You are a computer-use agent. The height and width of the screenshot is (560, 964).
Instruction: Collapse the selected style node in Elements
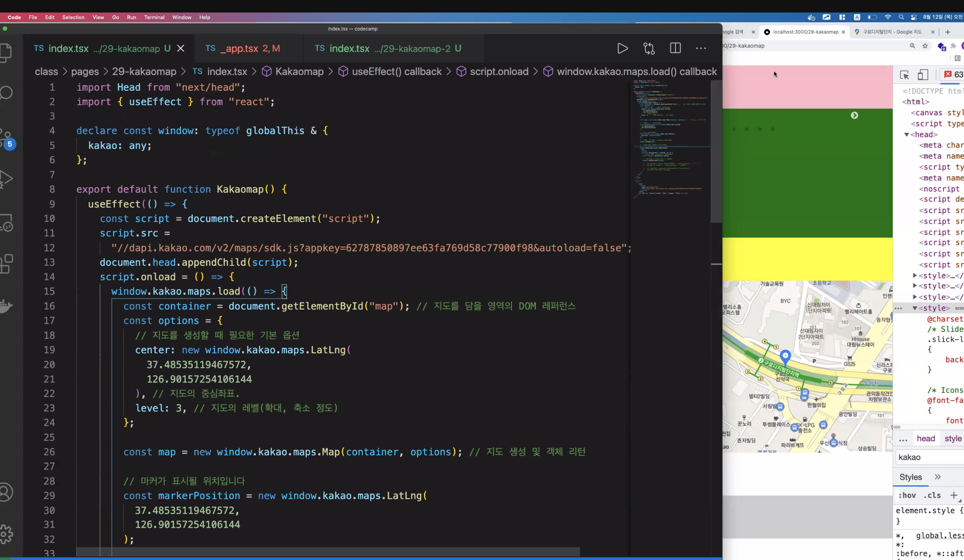click(x=915, y=308)
